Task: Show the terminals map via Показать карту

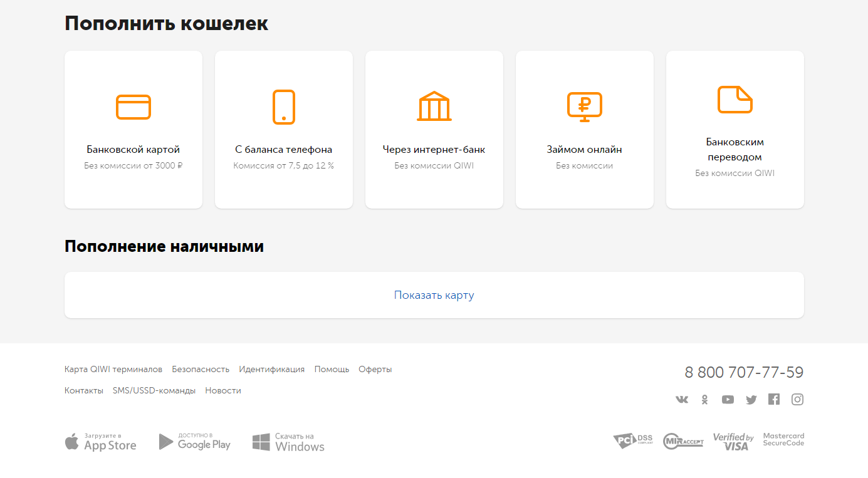Action: (x=434, y=294)
